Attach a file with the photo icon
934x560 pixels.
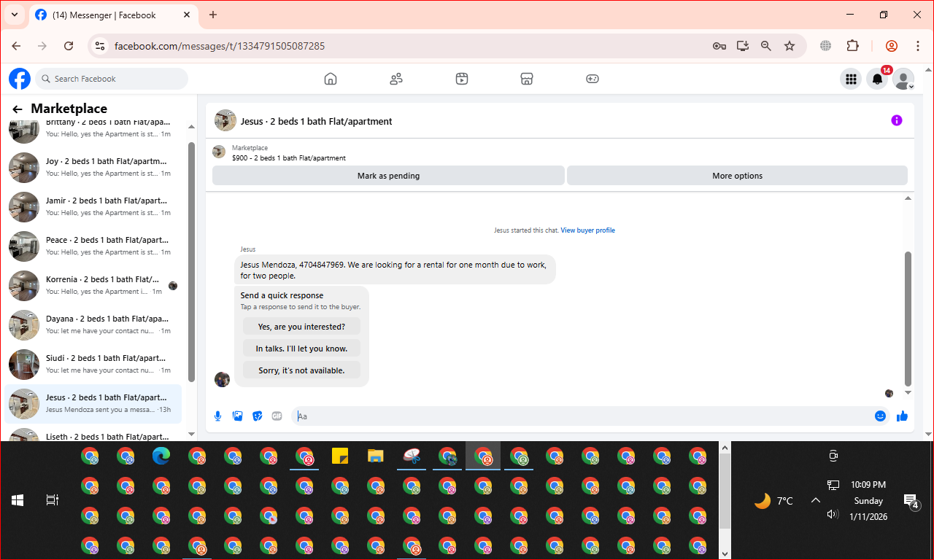[237, 416]
